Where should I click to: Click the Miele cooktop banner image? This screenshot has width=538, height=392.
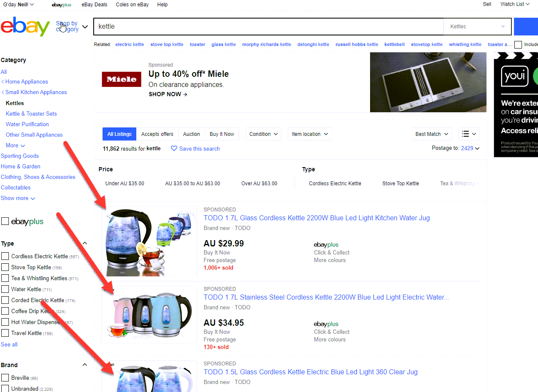tap(428, 82)
